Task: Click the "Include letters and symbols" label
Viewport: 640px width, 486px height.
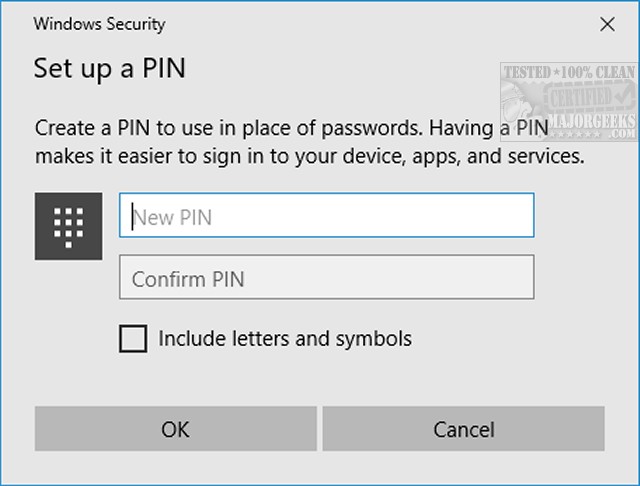Action: [x=285, y=339]
